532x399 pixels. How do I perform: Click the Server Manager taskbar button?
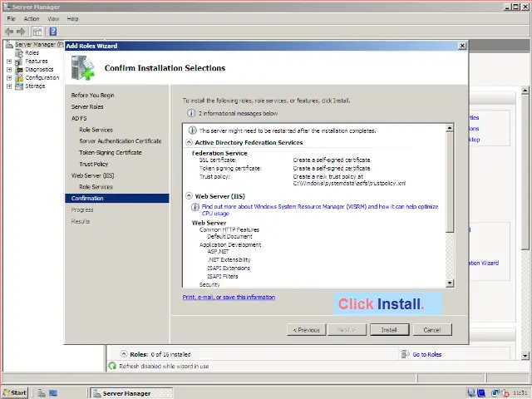(131, 393)
